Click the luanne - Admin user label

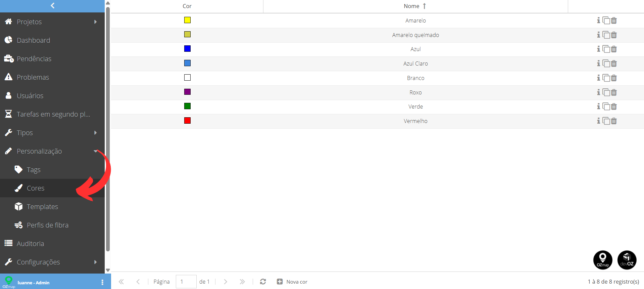pos(34,283)
